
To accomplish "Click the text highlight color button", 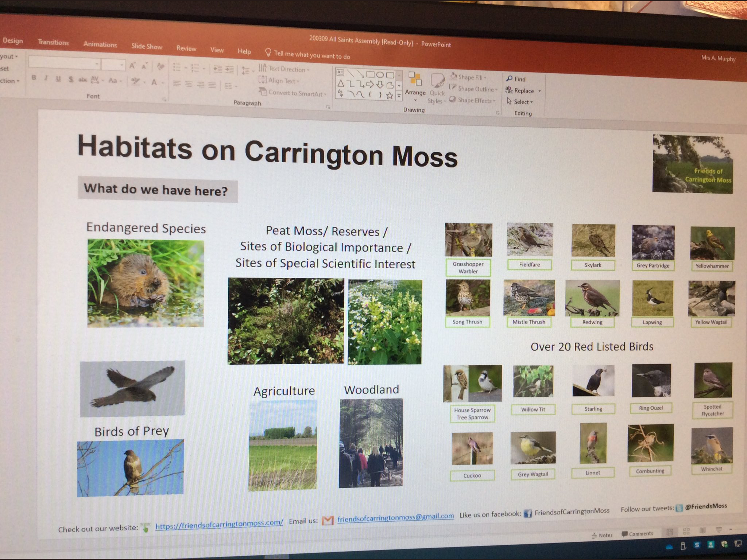I will pyautogui.click(x=136, y=81).
